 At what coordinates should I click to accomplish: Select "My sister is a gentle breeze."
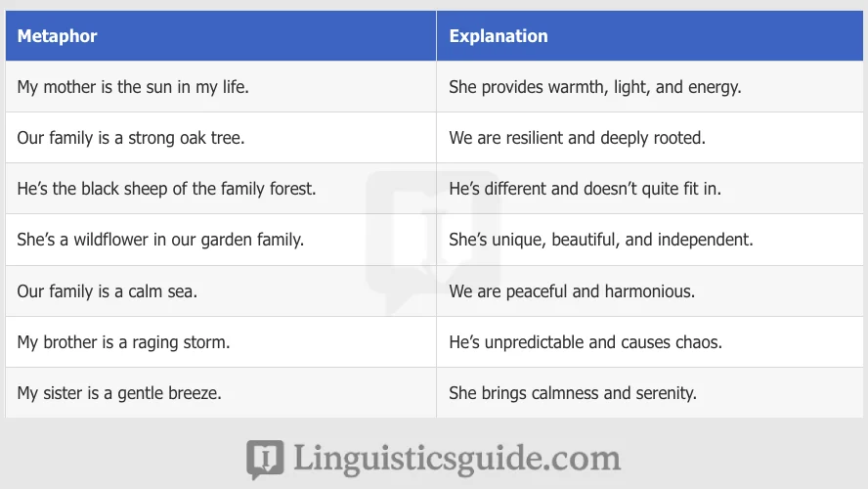tap(119, 393)
